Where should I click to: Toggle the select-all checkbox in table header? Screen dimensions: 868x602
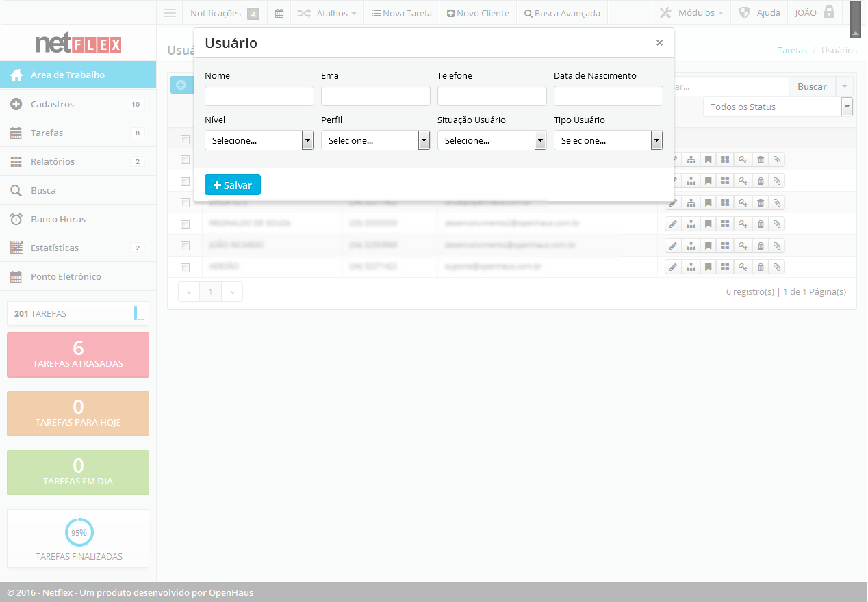(185, 140)
